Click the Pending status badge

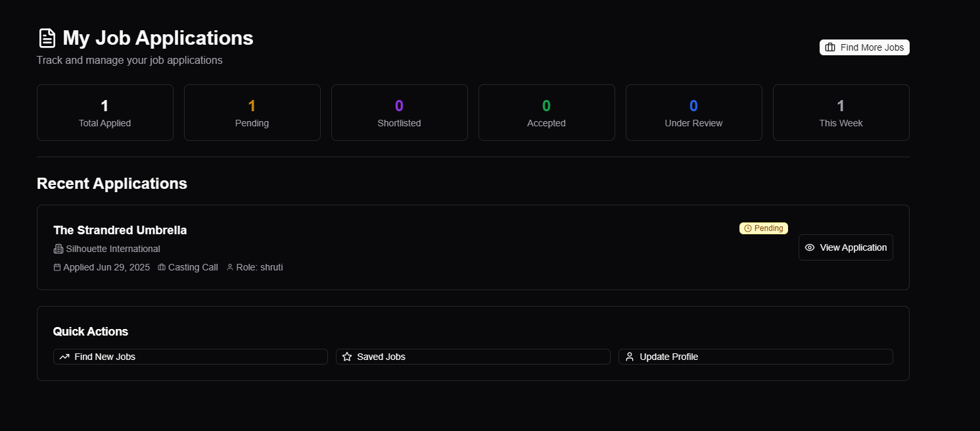tap(764, 228)
